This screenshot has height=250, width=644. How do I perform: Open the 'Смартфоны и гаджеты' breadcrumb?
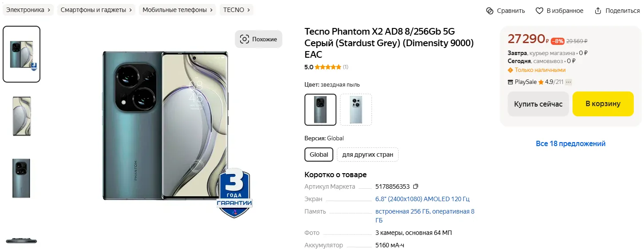click(x=96, y=10)
